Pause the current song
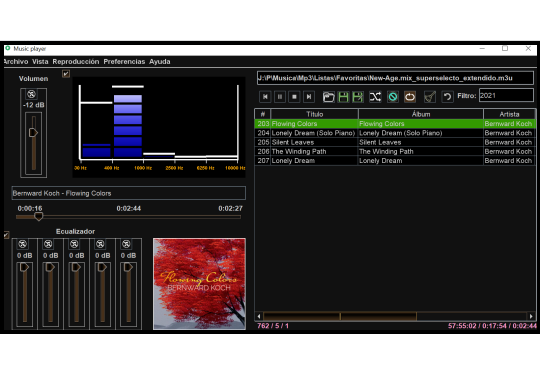540x374 pixels. pos(280,97)
